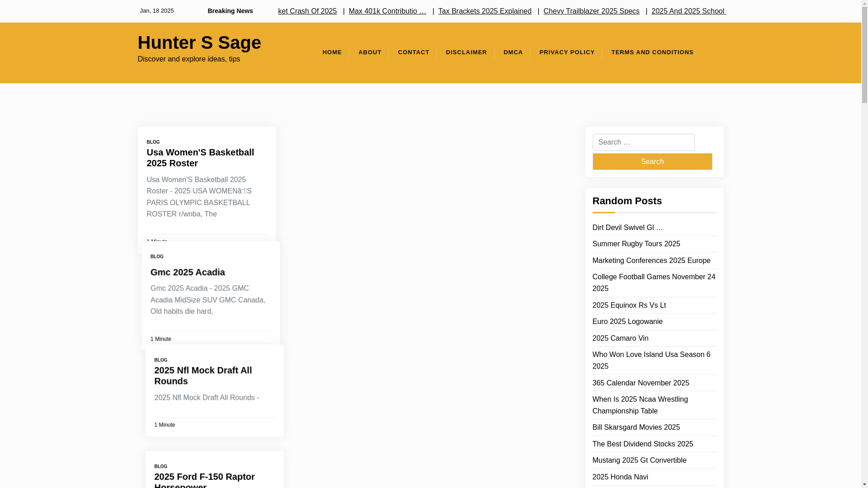Open 2025 Honda Navi link
868x488 pixels.
coord(620,477)
